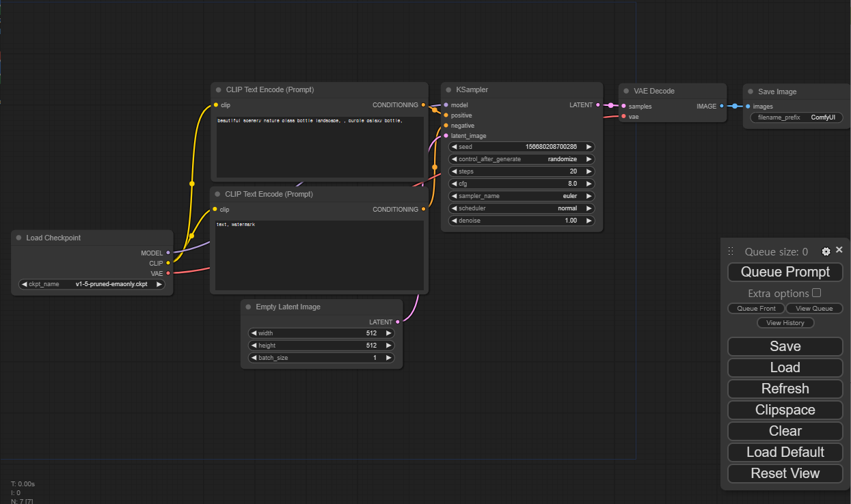Select previous scheduler with left arrow
This screenshot has height=504, width=851.
click(454, 208)
